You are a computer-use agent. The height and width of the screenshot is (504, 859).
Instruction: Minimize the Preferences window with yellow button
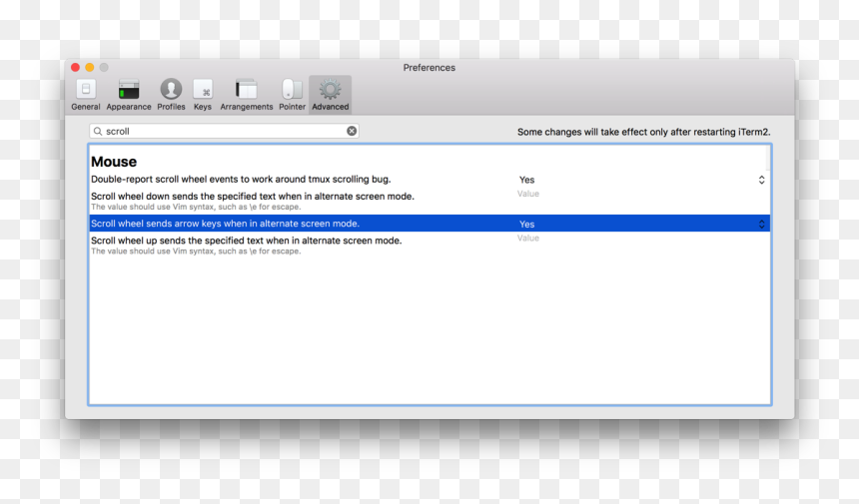90,67
